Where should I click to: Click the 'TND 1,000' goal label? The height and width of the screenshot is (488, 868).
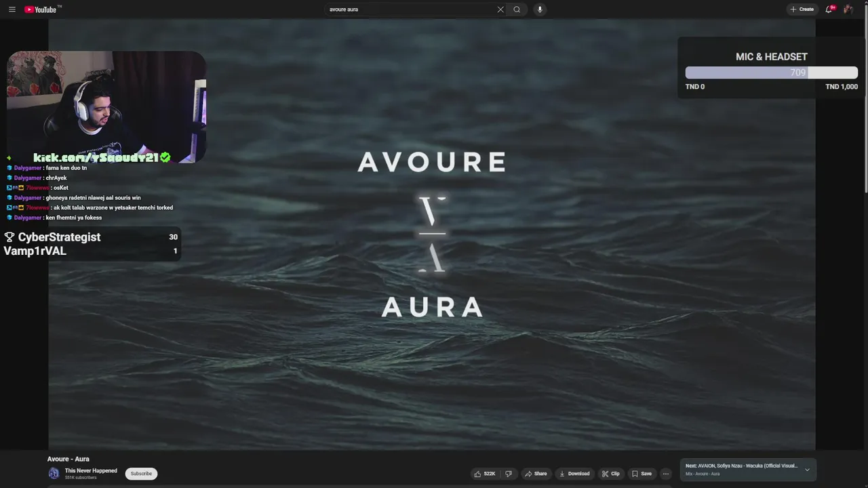(842, 87)
